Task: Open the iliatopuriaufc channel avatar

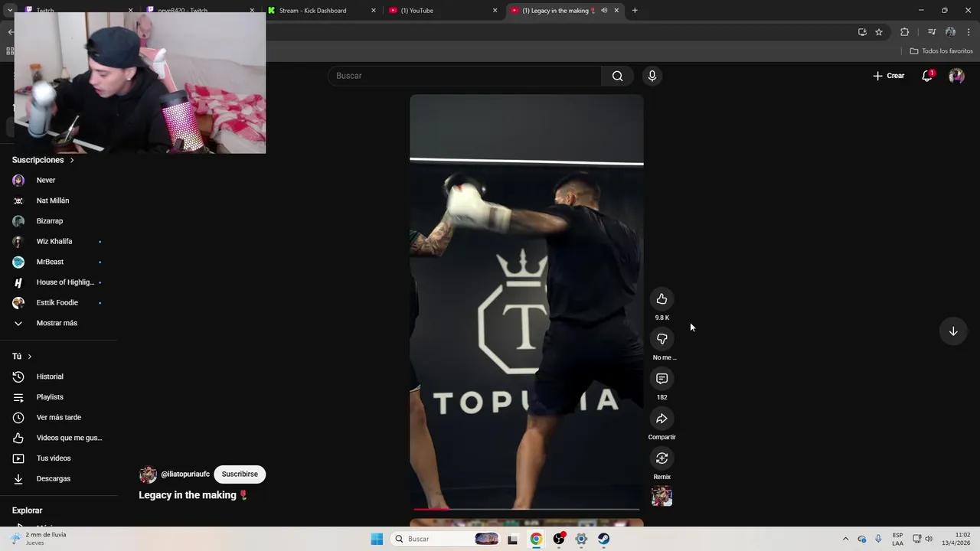Action: coord(148,474)
